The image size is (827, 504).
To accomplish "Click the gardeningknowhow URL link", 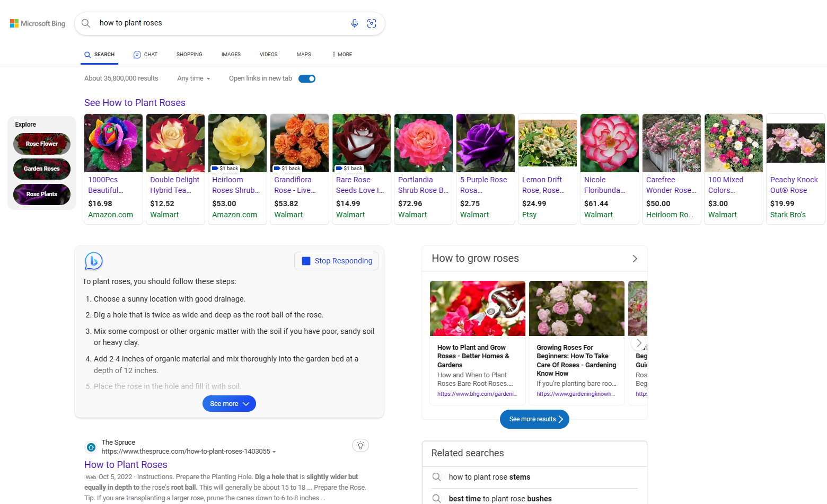I will tap(576, 394).
